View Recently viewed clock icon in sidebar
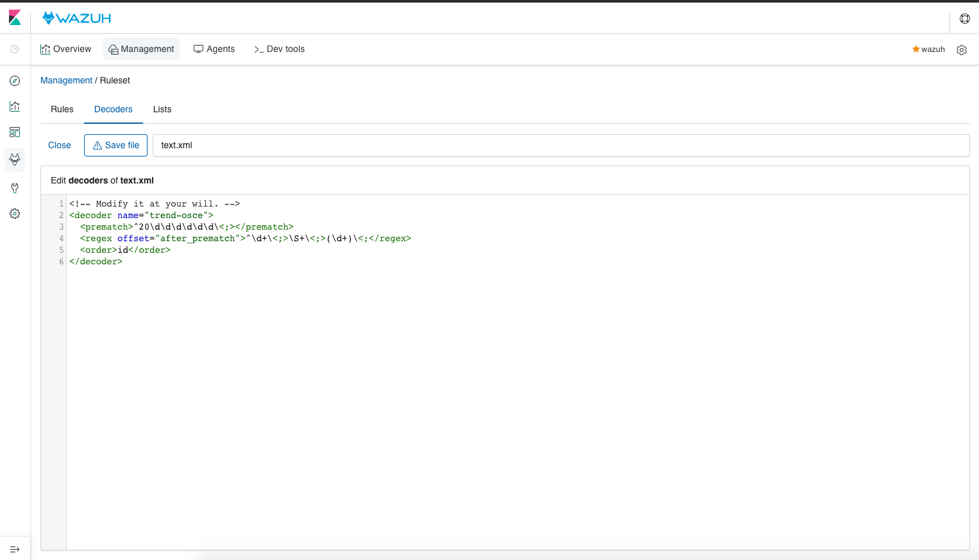 pos(15,49)
